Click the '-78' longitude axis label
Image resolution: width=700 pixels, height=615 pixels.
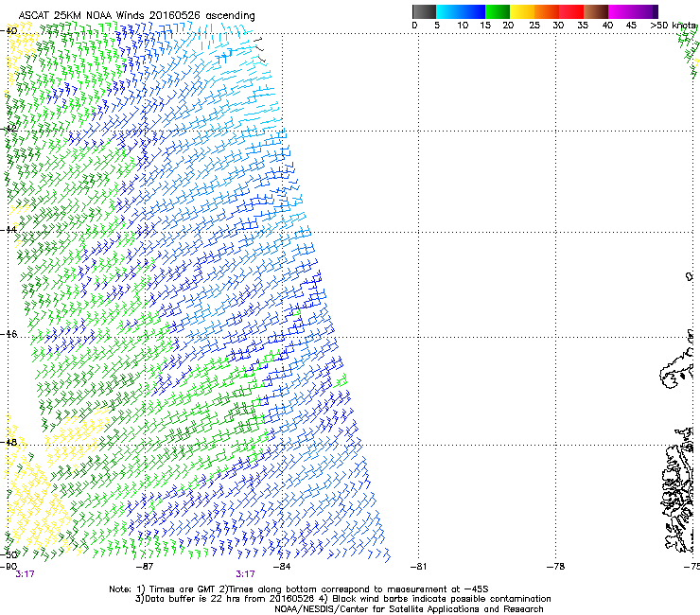tap(555, 567)
